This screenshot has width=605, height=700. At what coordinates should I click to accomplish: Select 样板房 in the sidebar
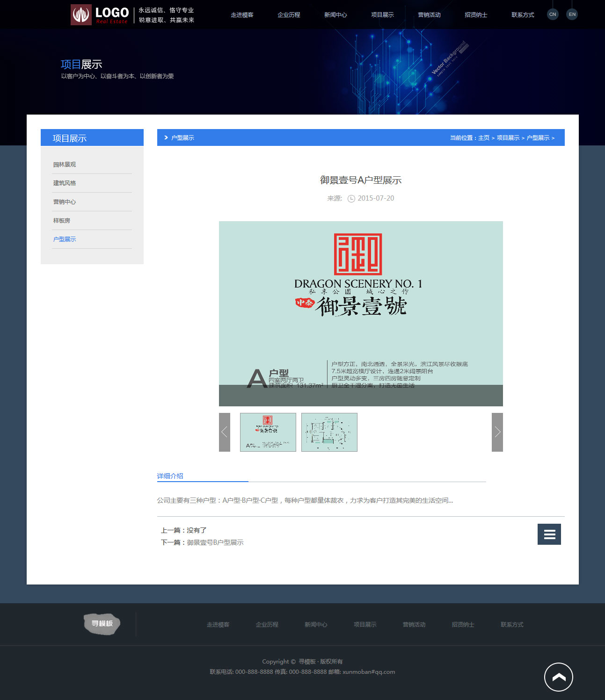(x=62, y=221)
